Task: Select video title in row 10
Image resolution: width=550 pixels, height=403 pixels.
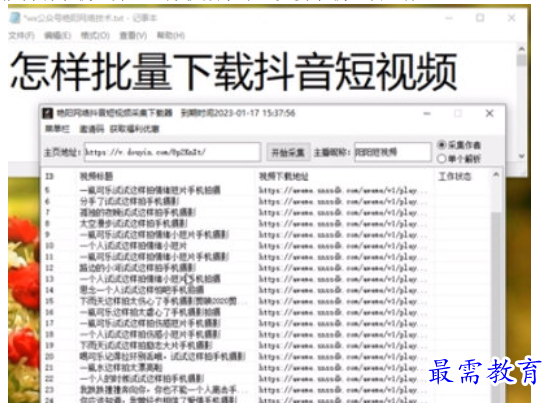Action: click(x=133, y=246)
